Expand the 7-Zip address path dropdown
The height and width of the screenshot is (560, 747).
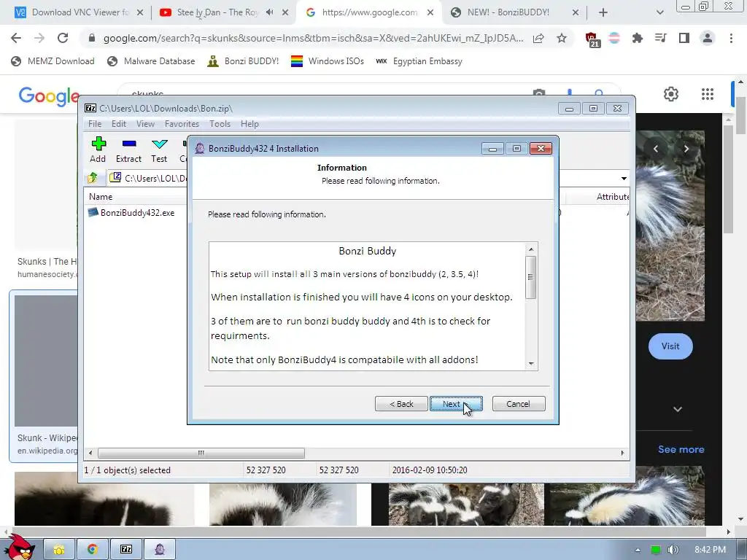point(624,179)
